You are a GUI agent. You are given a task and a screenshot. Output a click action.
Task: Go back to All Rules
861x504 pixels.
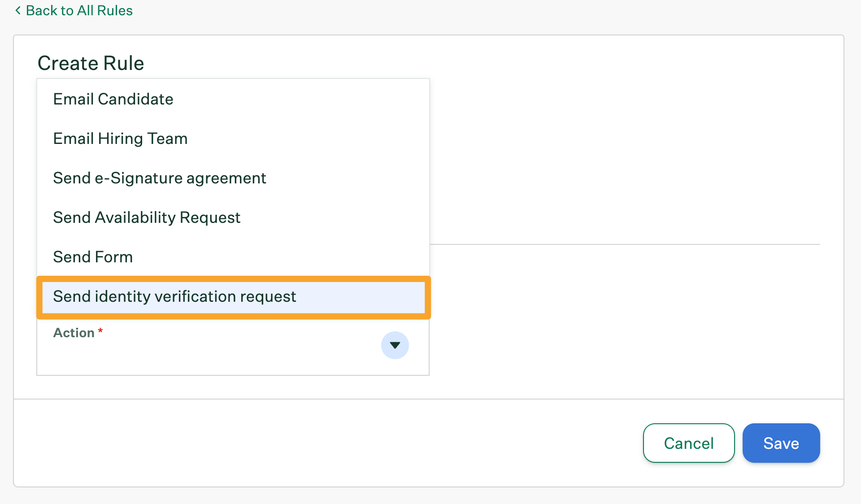(79, 10)
